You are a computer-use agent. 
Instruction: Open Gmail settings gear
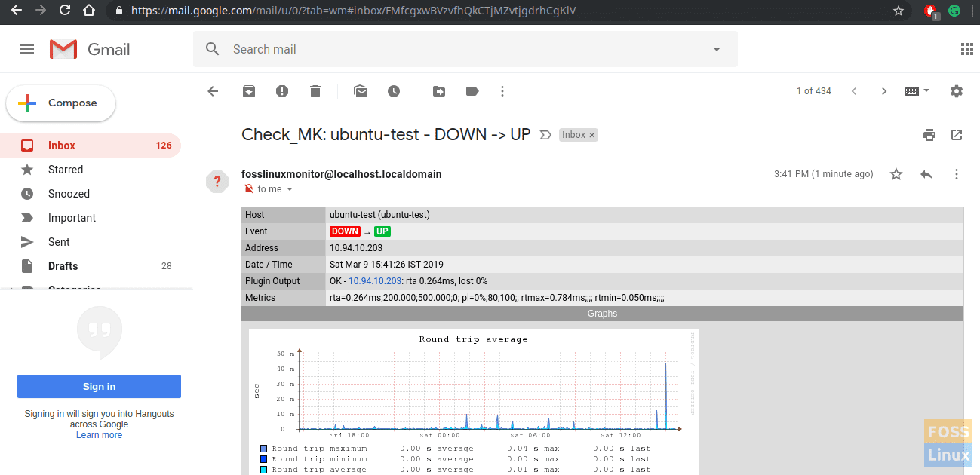coord(957,91)
